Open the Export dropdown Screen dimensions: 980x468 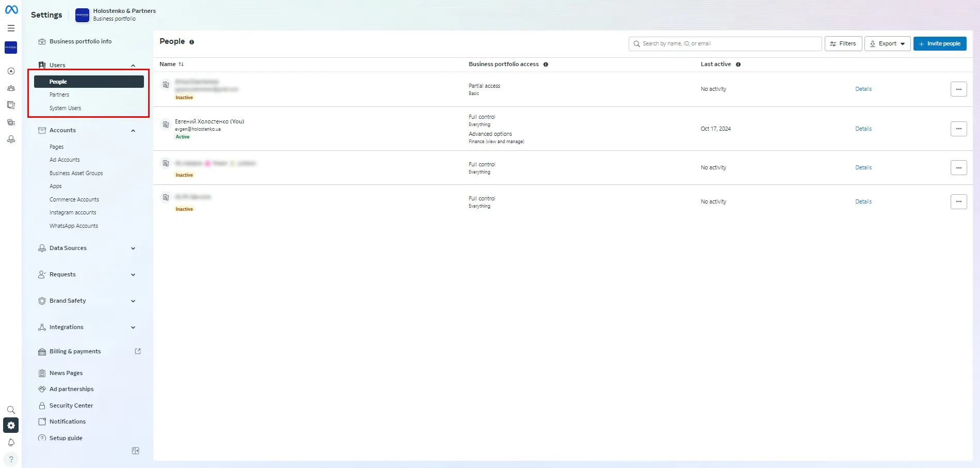tap(887, 44)
